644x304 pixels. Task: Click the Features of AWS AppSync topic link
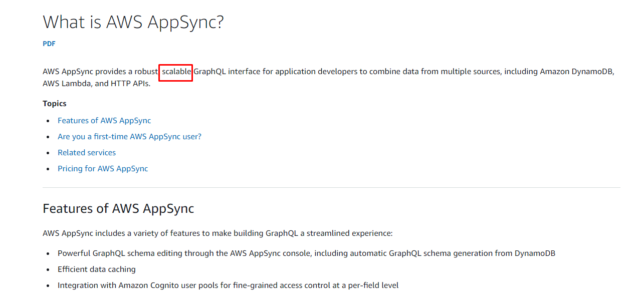104,120
